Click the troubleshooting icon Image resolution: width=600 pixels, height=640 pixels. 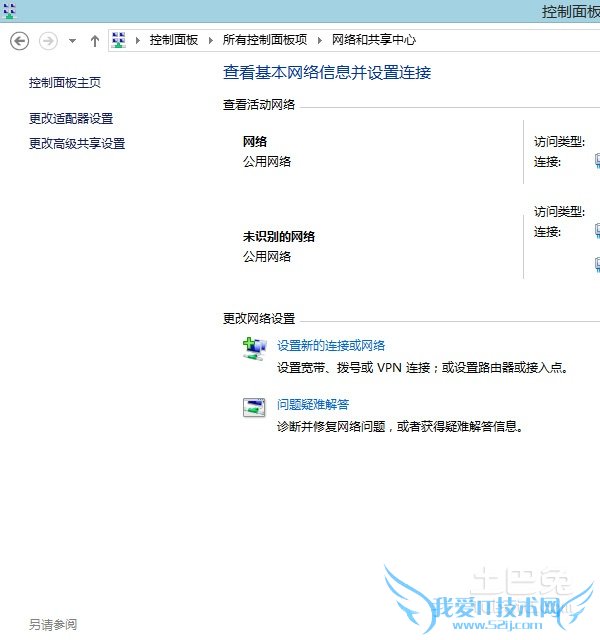point(254,407)
